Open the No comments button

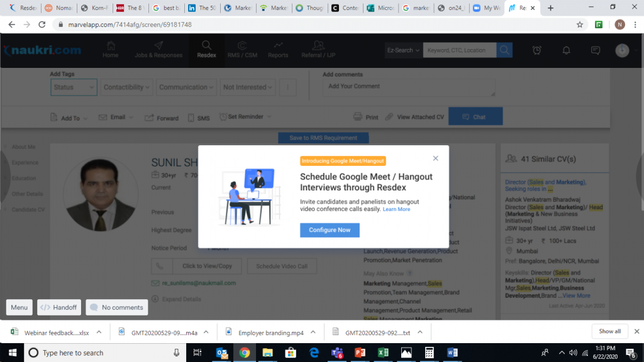(116, 307)
